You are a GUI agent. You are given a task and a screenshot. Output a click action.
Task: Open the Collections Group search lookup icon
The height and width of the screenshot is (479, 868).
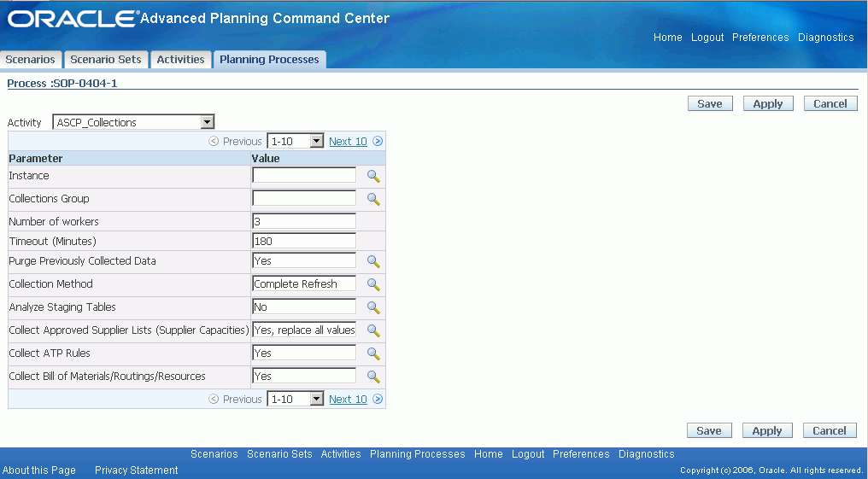[373, 199]
